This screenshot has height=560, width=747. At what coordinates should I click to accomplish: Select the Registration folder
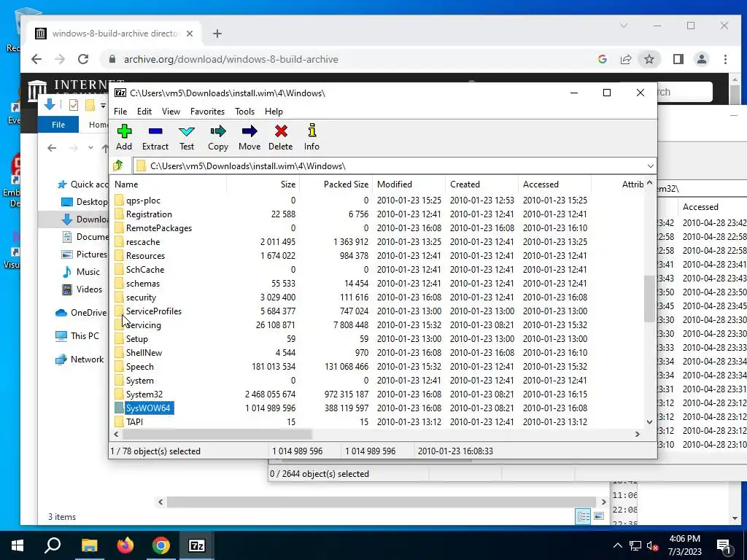pyautogui.click(x=149, y=214)
